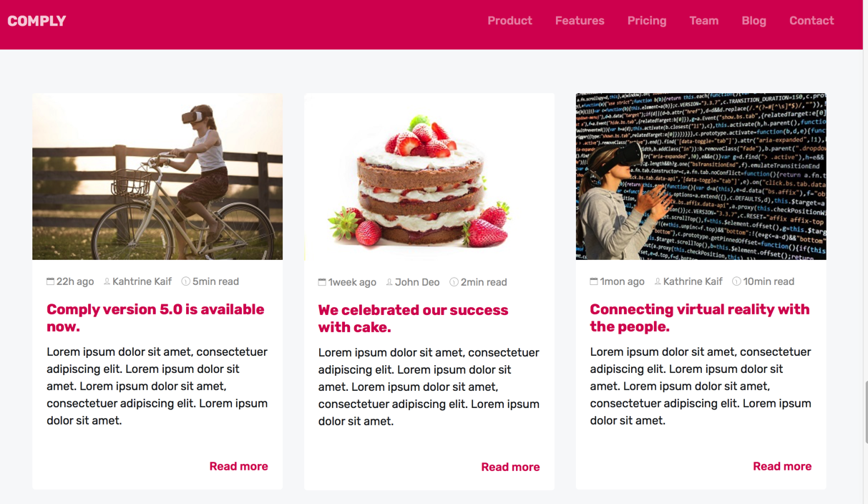Read more about Comply version 5.0
868x504 pixels.
pyautogui.click(x=238, y=466)
